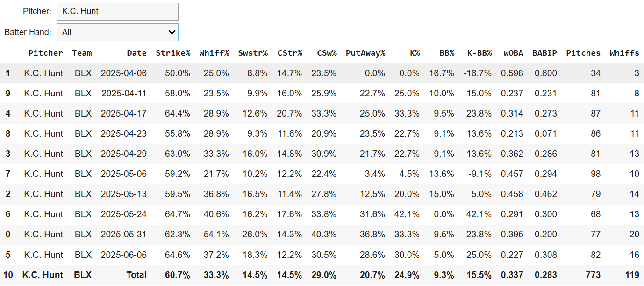Click the 2025-05-31 date cell
Viewport: 644px width, 286px height.
[124, 234]
